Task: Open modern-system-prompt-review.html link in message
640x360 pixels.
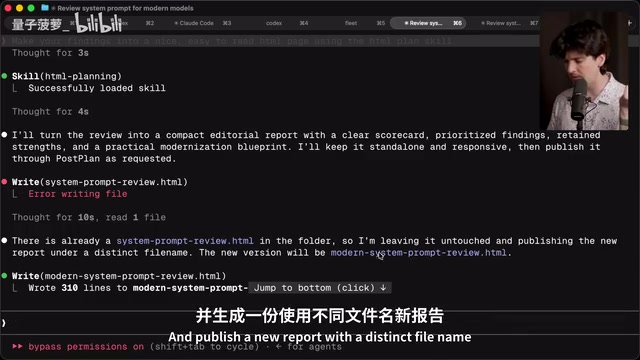Action: (x=418, y=253)
